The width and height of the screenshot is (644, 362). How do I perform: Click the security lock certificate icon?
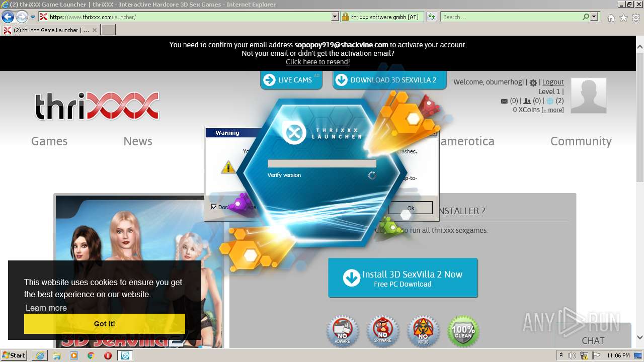click(x=345, y=17)
